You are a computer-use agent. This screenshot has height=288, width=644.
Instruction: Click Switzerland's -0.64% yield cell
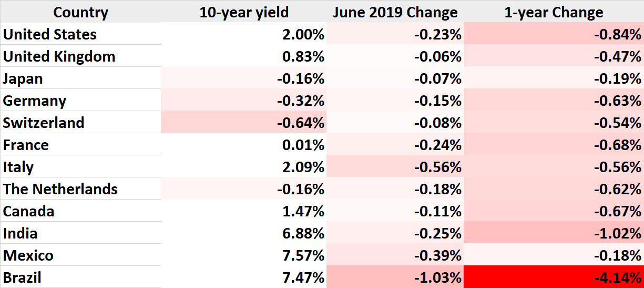tap(301, 123)
